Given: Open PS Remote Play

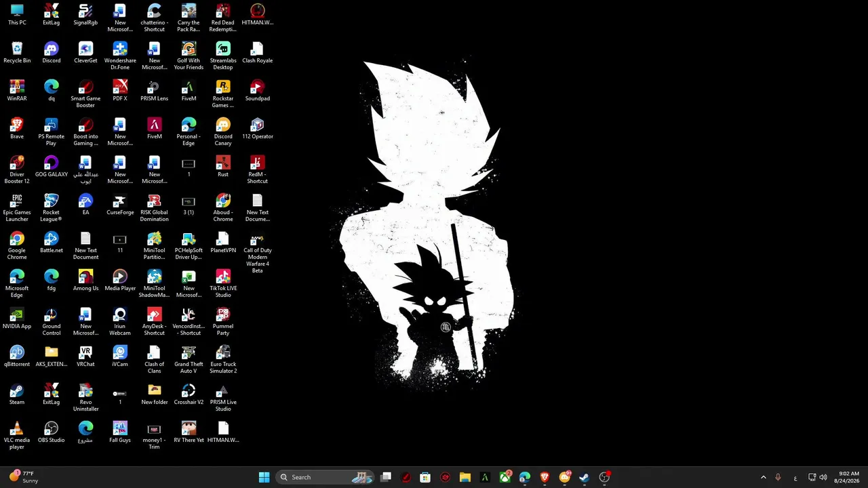Looking at the screenshot, I should pyautogui.click(x=51, y=132).
